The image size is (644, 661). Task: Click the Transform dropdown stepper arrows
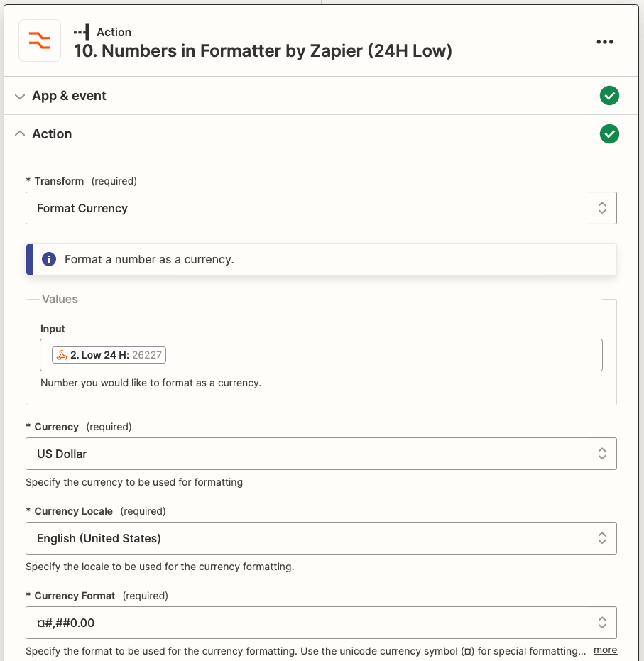coord(601,208)
